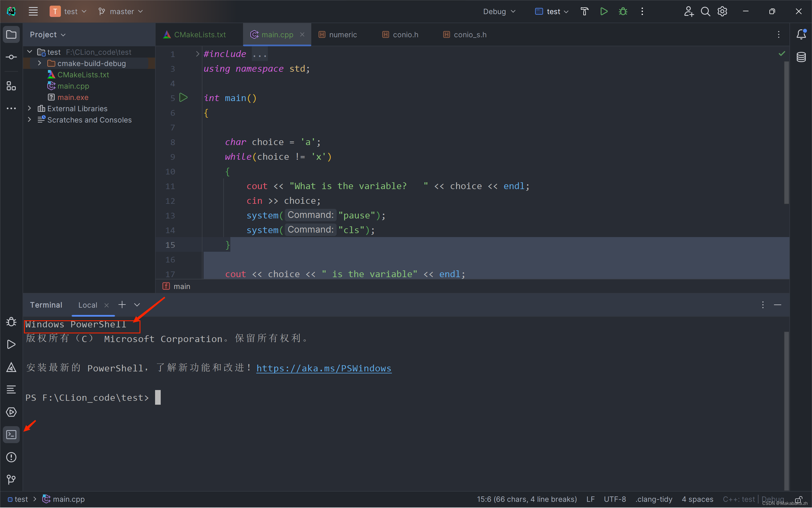Open the main hamburger menu
The image size is (812, 508).
coord(33,11)
